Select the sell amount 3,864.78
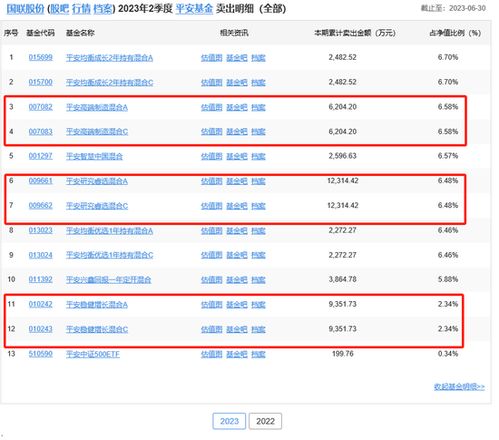The height and width of the screenshot is (440, 499). (x=342, y=279)
